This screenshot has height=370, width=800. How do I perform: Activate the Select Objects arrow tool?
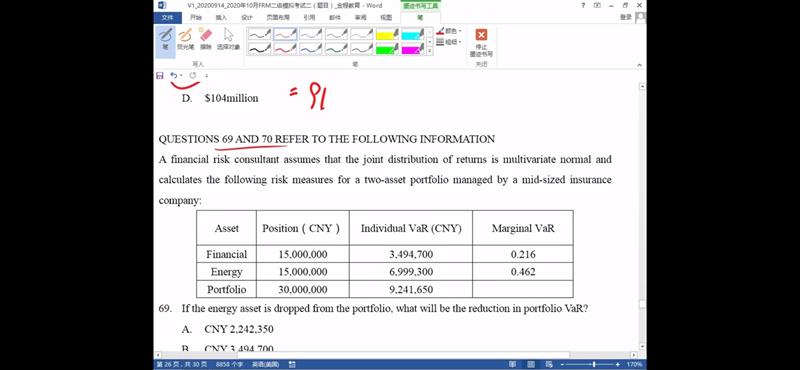[228, 39]
